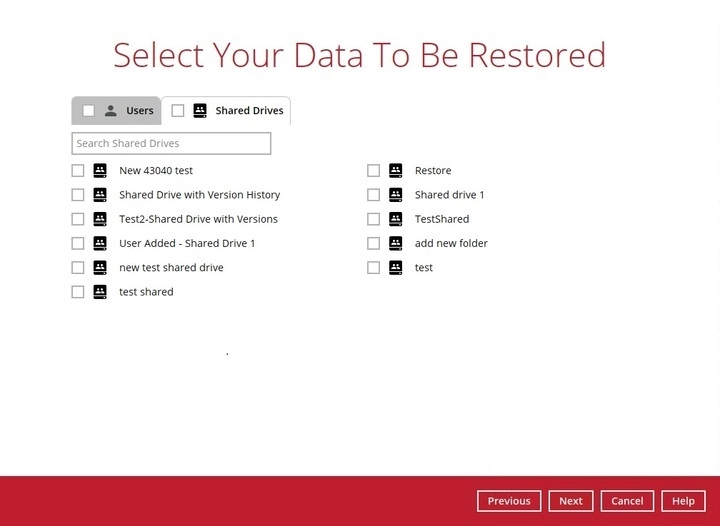Image resolution: width=720 pixels, height=526 pixels.
Task: Tick the add new folder checkbox
Action: pos(373,244)
